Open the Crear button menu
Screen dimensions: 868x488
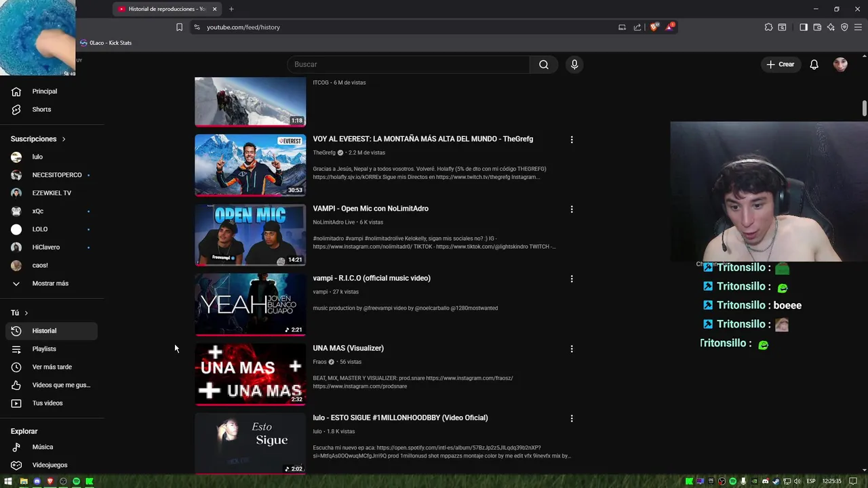[780, 64]
